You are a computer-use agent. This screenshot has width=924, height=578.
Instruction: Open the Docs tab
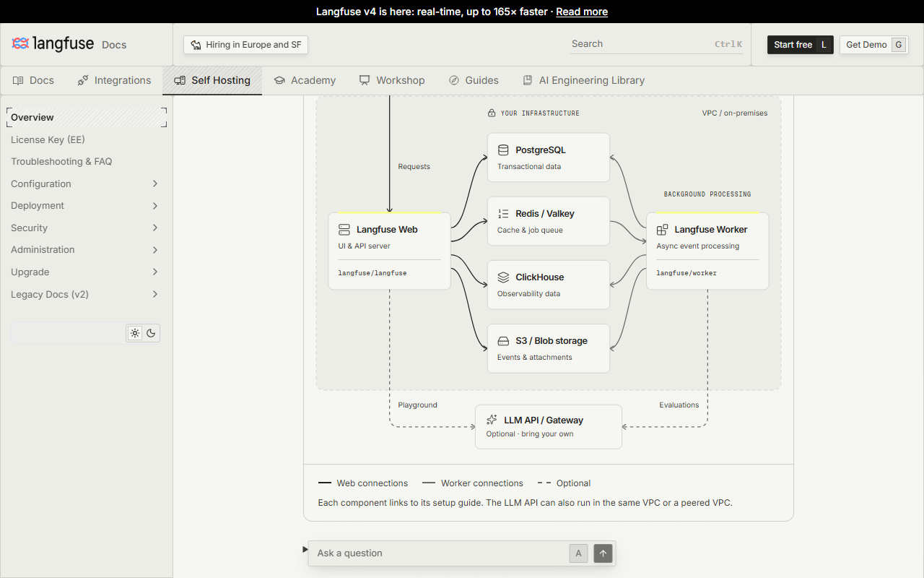click(x=33, y=80)
